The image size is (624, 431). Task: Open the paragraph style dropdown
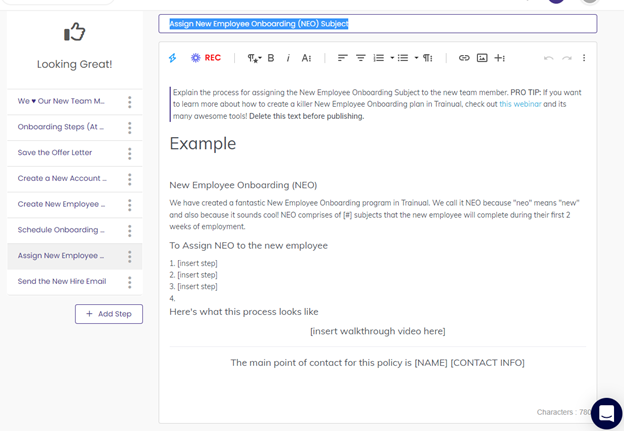click(x=254, y=58)
